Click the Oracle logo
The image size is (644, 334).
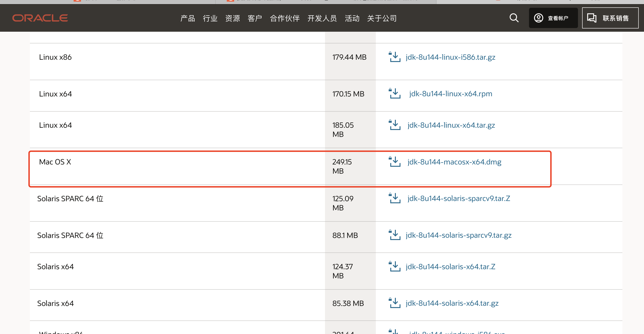point(40,18)
